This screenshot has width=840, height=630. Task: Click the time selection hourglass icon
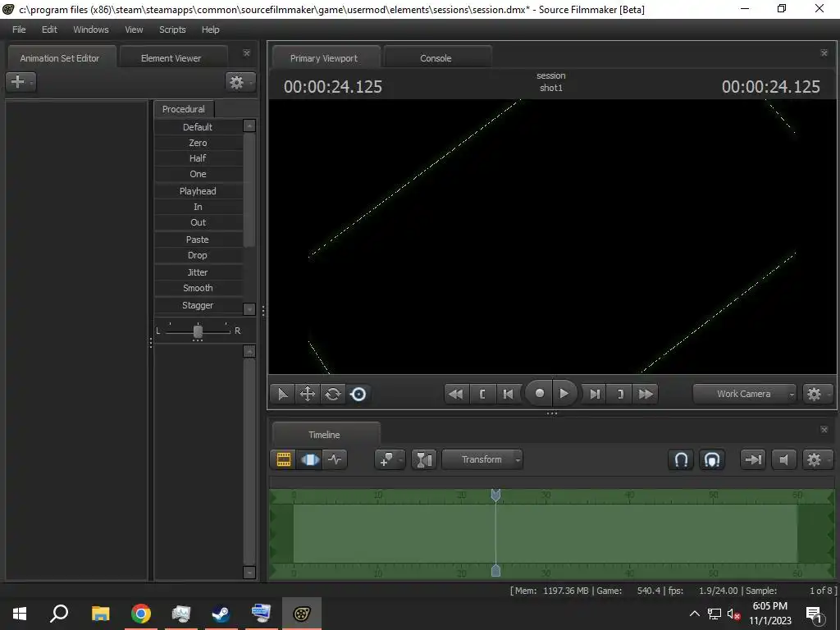424,459
